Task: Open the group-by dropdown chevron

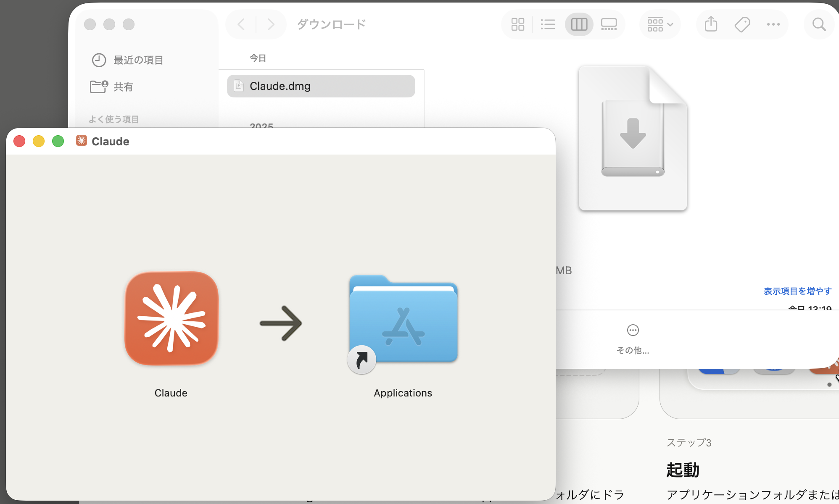Action: tap(670, 24)
